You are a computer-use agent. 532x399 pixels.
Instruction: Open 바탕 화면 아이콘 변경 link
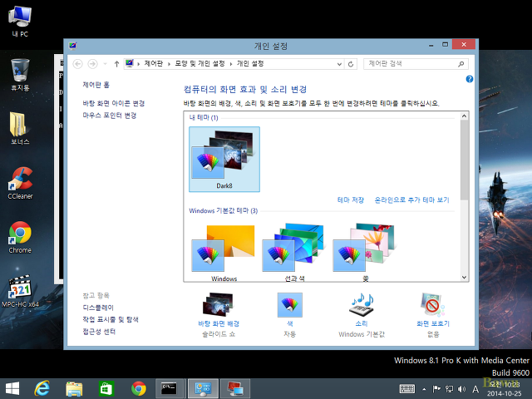114,103
